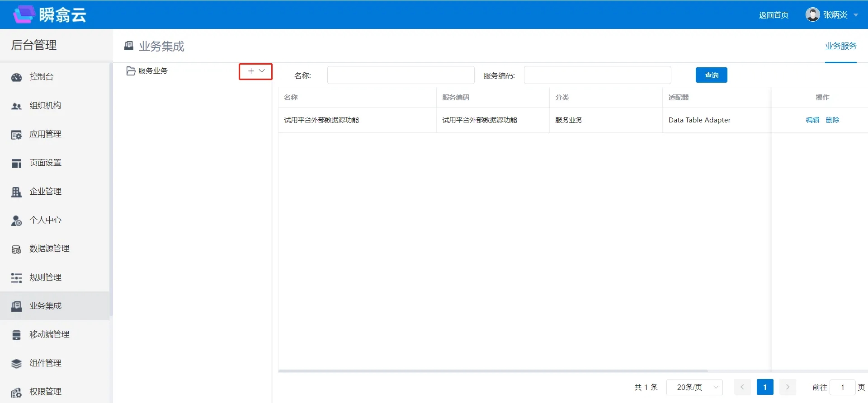This screenshot has height=403, width=868.
Task: Click the 数据源管理 database icon
Action: tap(16, 249)
